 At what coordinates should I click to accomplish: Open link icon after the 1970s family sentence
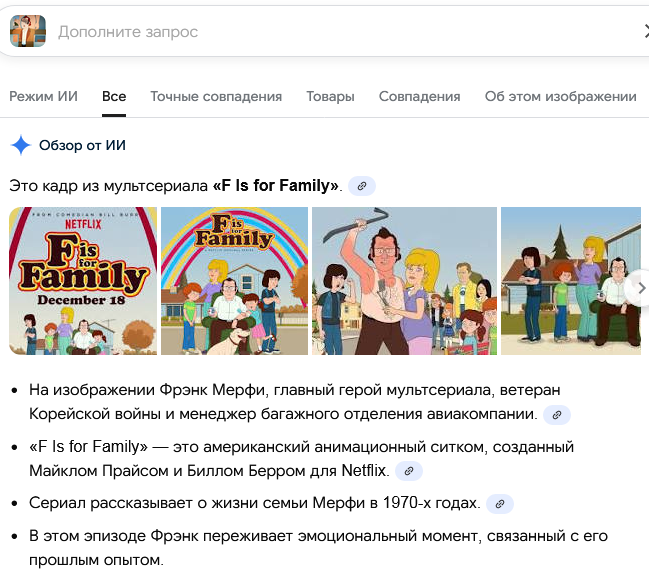click(501, 503)
